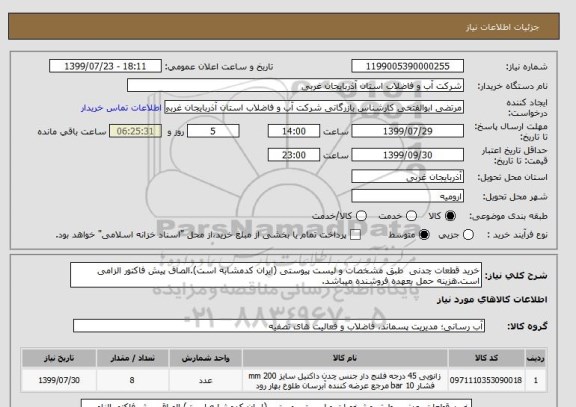This screenshot has width=576, height=407.
Task: Click the نوع فرآیند خرید label
Action: pos(517,235)
